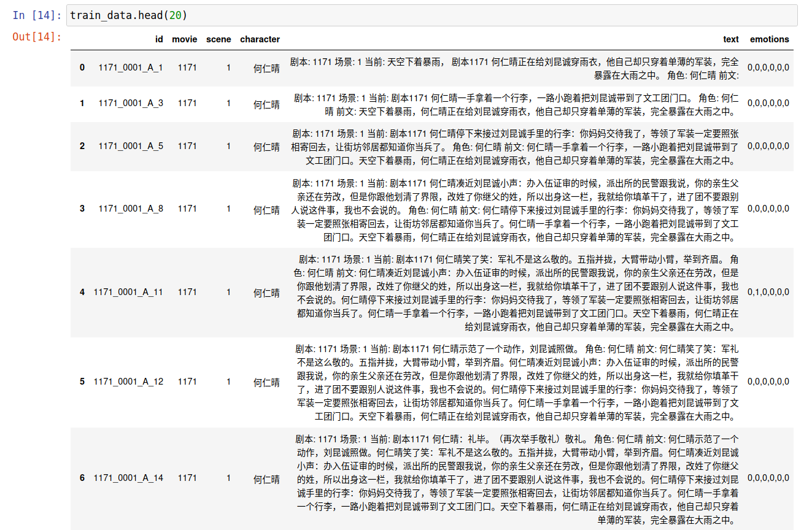Viewport: 812px width, 530px height.
Task: Click the text column header
Action: (x=731, y=39)
